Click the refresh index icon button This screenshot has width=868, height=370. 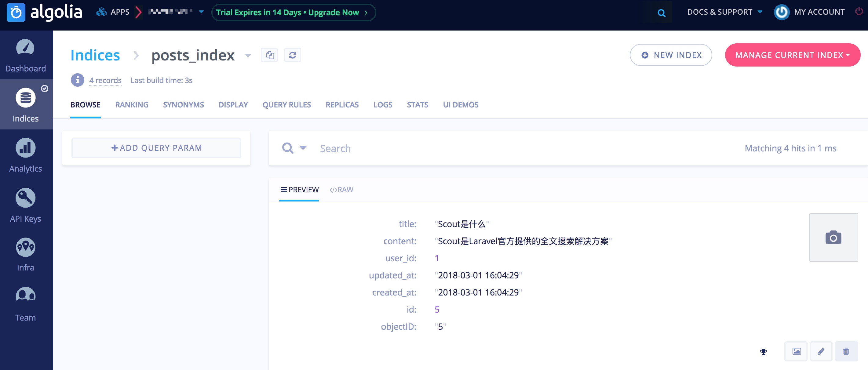click(x=293, y=55)
